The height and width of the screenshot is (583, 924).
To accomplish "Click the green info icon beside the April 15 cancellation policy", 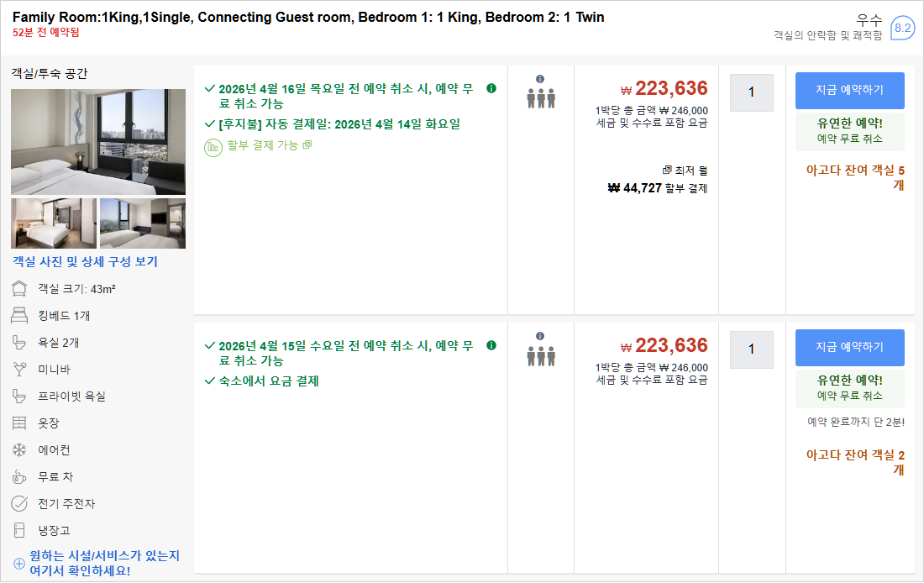I will [x=491, y=345].
